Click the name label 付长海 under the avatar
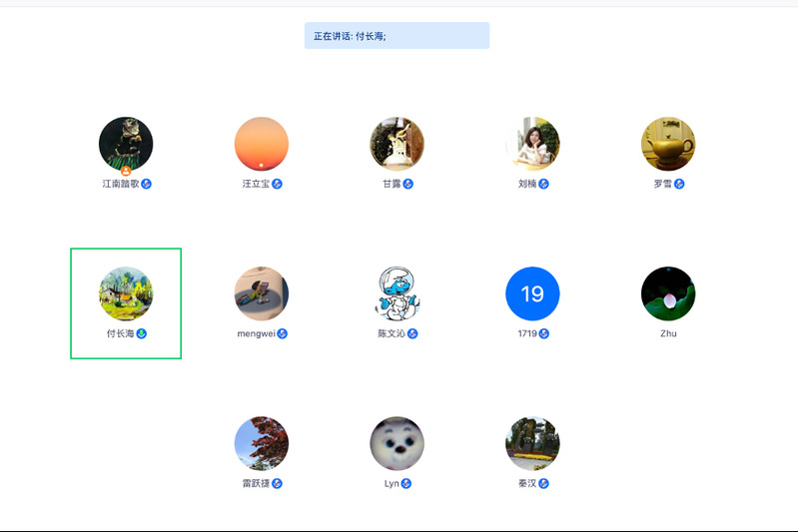 point(120,333)
